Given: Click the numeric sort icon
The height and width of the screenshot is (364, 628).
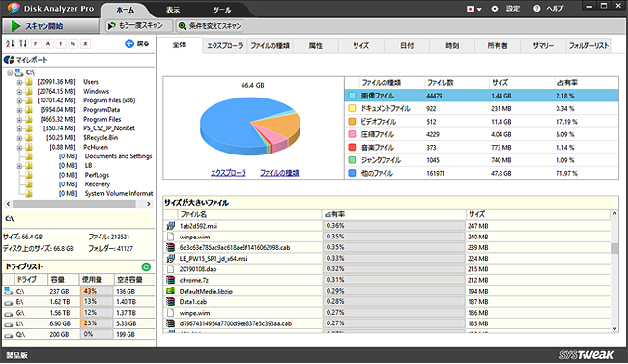Looking at the screenshot, I should pyautogui.click(x=23, y=43).
